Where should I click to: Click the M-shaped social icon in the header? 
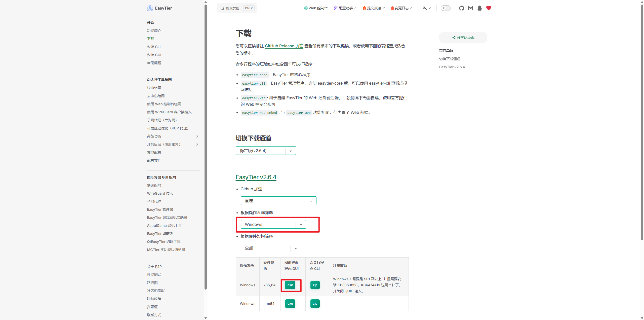point(470,8)
